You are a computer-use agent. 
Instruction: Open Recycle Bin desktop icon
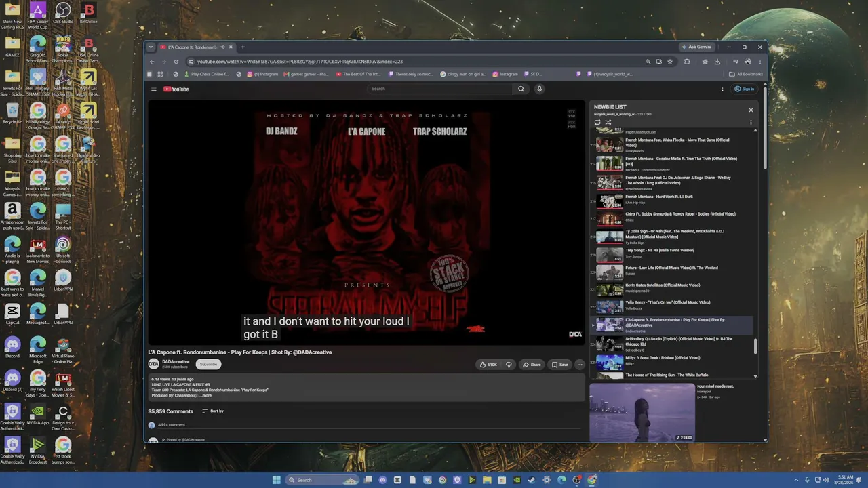coord(13,114)
